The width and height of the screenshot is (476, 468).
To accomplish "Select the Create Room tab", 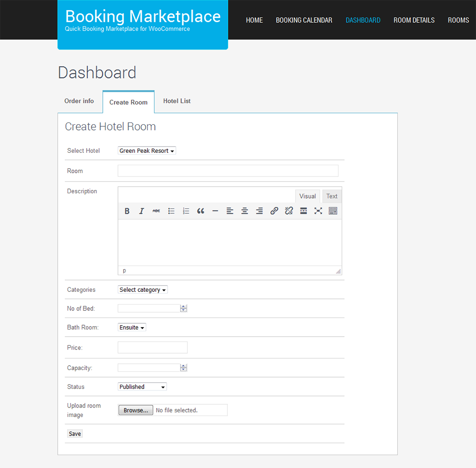I will (129, 102).
